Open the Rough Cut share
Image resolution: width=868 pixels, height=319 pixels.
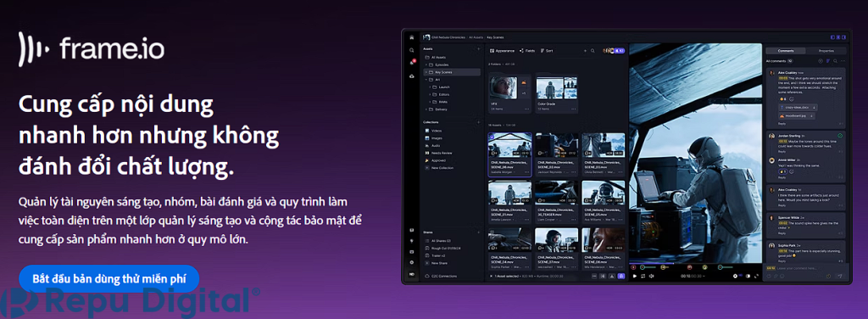click(442, 248)
